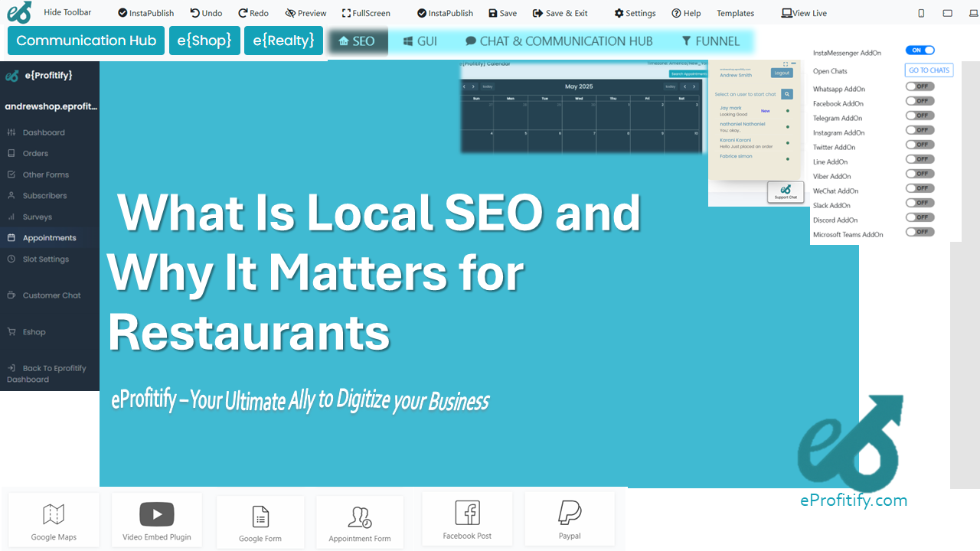Open the Templates menu

pos(735,13)
